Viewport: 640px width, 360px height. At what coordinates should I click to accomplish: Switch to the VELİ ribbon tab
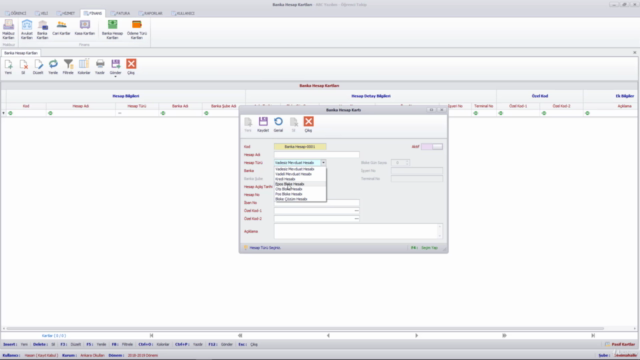[42, 13]
